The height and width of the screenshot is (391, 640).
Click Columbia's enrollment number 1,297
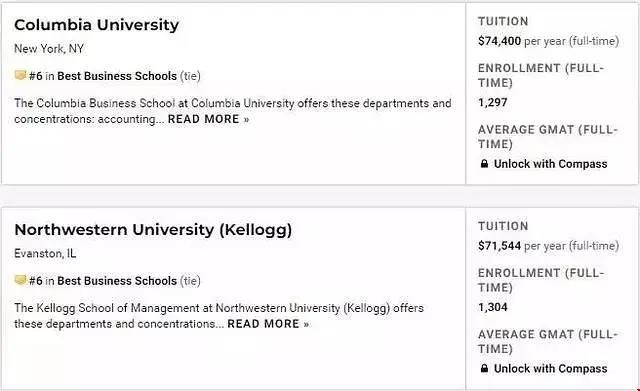pos(493,102)
